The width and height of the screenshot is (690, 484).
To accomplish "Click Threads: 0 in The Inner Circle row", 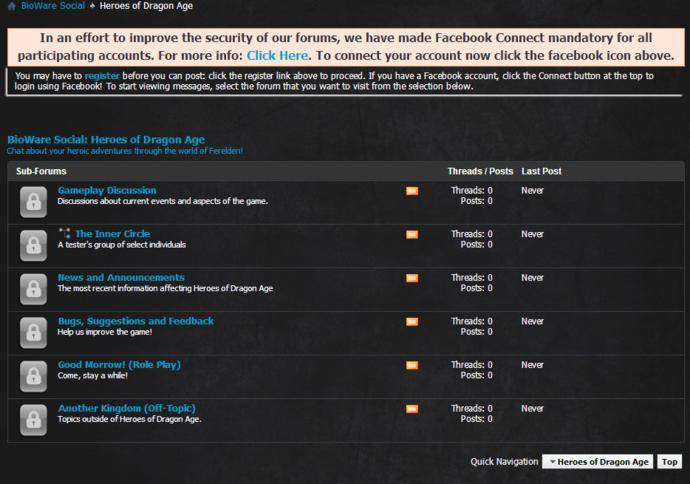I will [x=472, y=234].
